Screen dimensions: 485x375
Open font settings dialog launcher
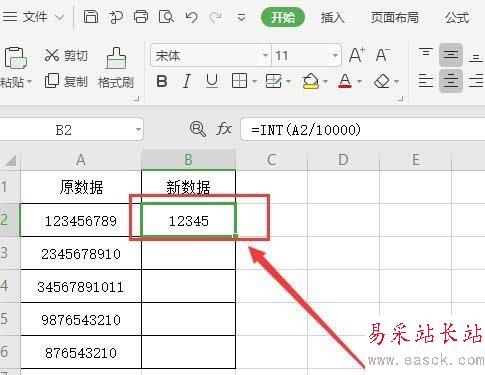(401, 99)
